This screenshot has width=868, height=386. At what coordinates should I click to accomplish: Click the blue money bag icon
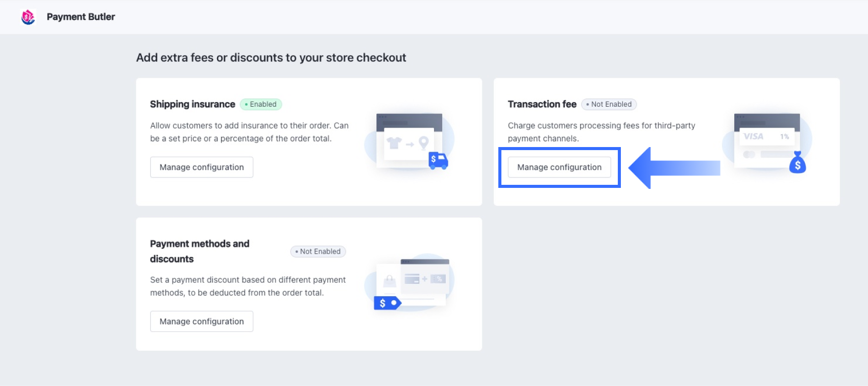pos(797,163)
